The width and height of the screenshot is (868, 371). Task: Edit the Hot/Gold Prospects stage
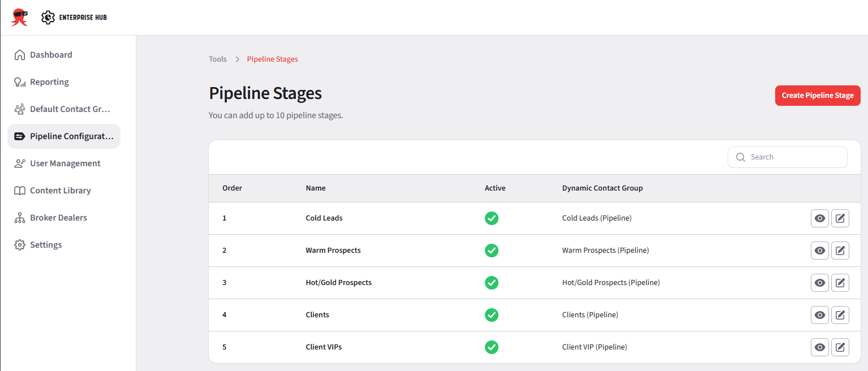840,283
